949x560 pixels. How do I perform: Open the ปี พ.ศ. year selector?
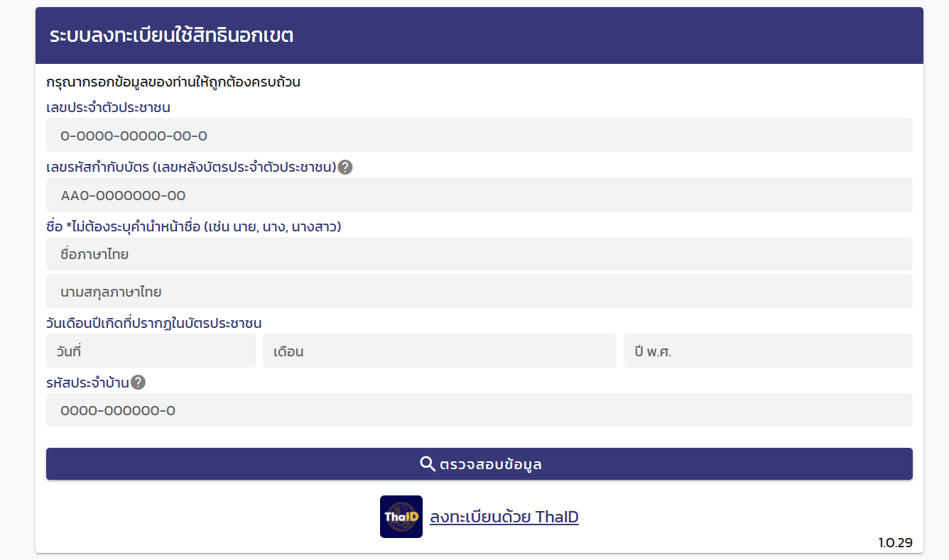pos(767,351)
